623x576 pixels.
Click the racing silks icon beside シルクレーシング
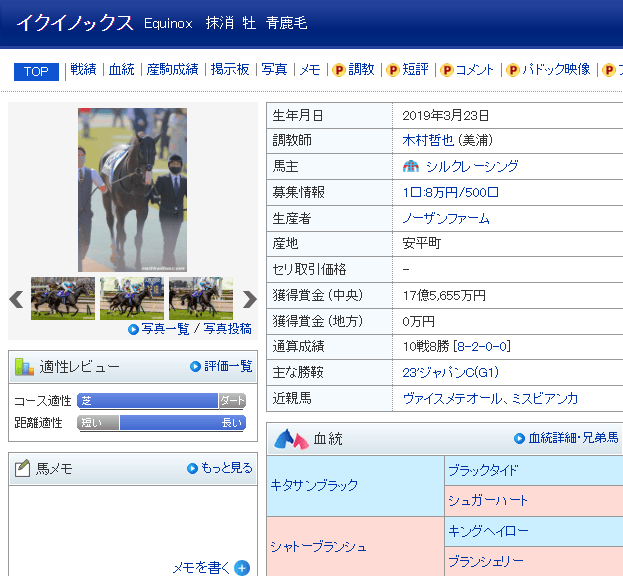click(x=411, y=166)
